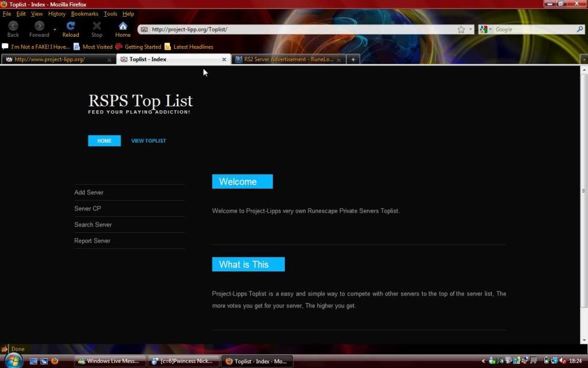Open the File menu
588x368 pixels.
[x=7, y=14]
